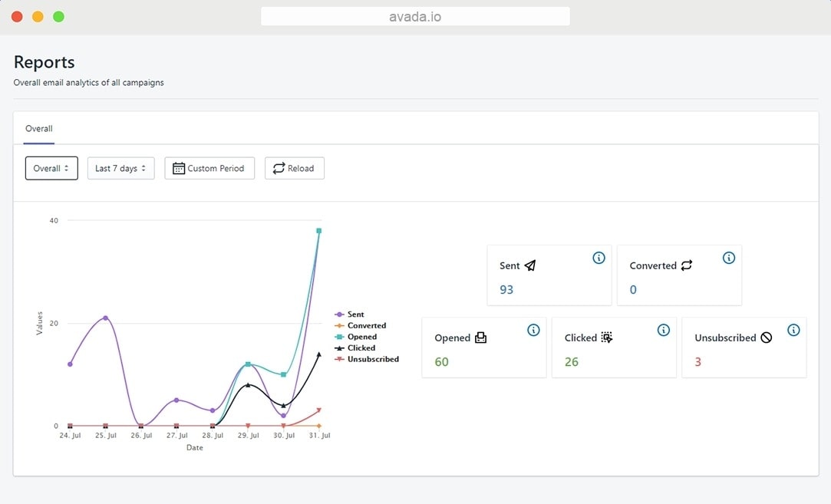The height and width of the screenshot is (504, 831).
Task: Click the info icon on Sent card
Action: tap(599, 258)
